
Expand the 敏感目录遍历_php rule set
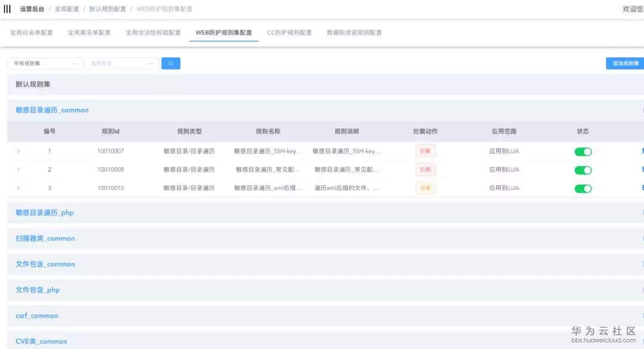(x=326, y=213)
